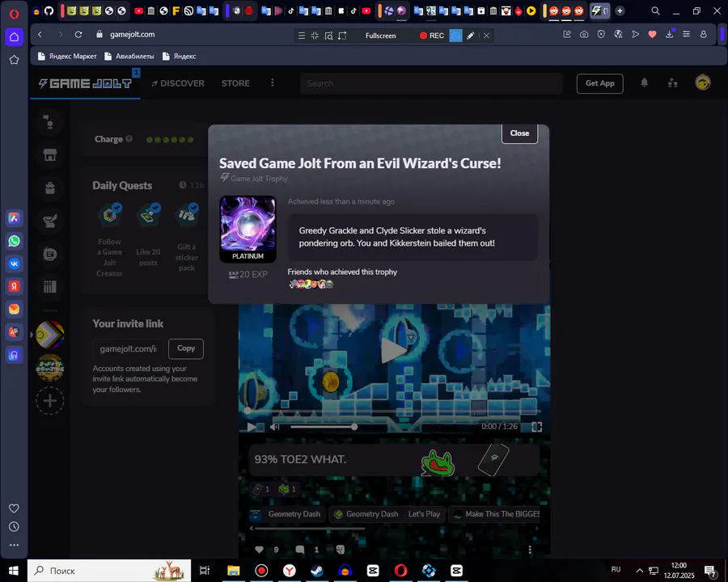
Task: Open Steam from the Windows taskbar
Action: coord(317,571)
